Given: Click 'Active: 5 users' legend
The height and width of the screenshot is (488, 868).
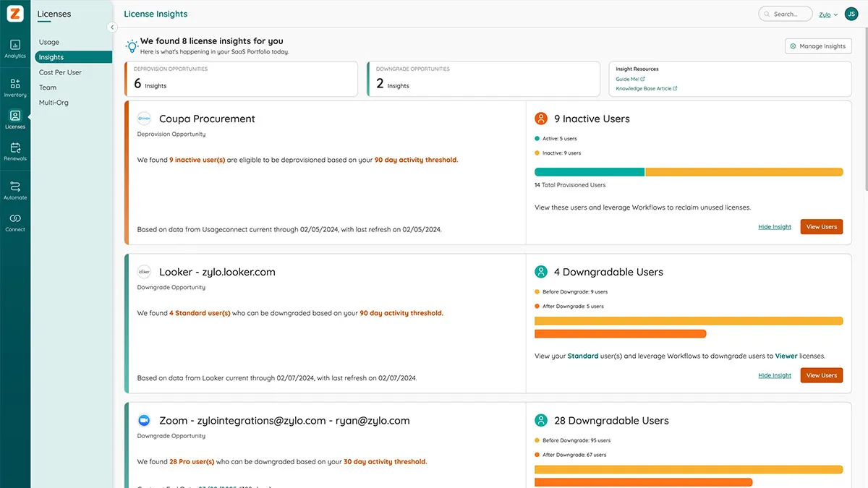Looking at the screenshot, I should (x=556, y=138).
